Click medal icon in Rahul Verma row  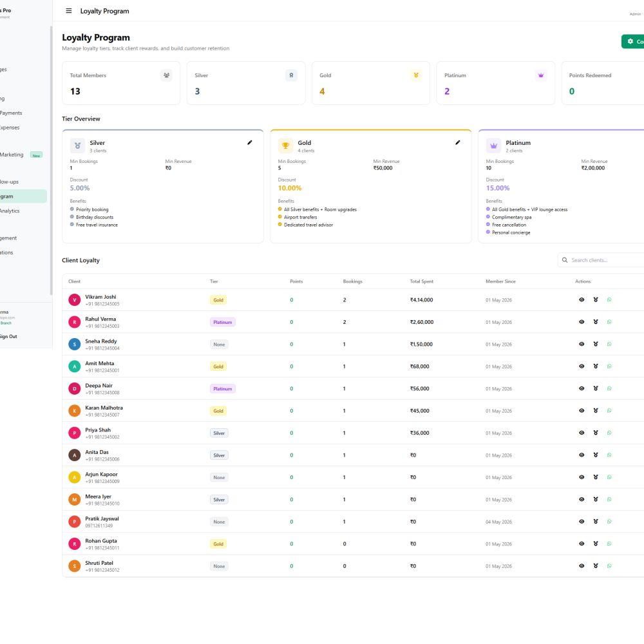tap(596, 322)
